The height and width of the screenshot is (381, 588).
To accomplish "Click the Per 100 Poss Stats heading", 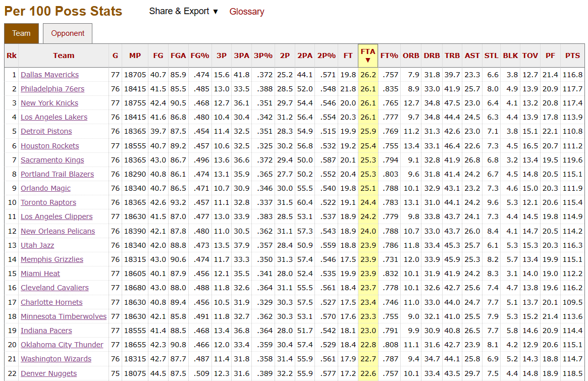I will [x=64, y=11].
